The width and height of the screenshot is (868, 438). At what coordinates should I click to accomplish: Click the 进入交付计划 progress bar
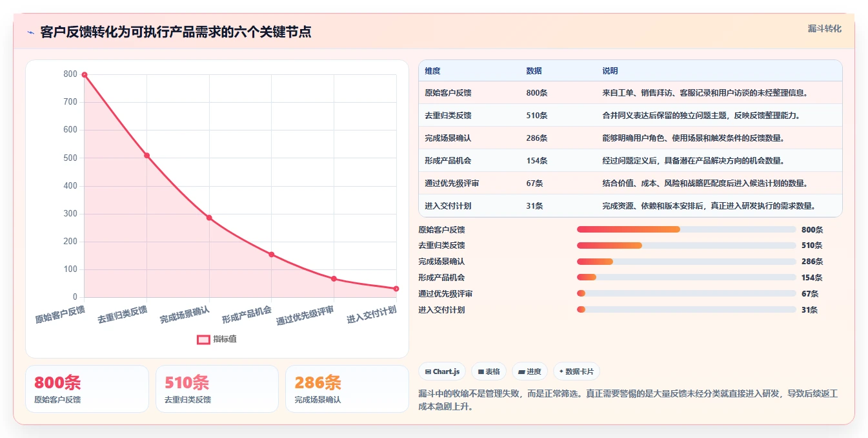[687, 310]
